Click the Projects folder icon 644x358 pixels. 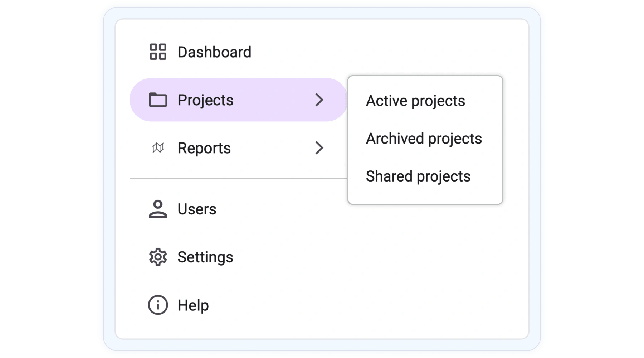[x=158, y=100]
